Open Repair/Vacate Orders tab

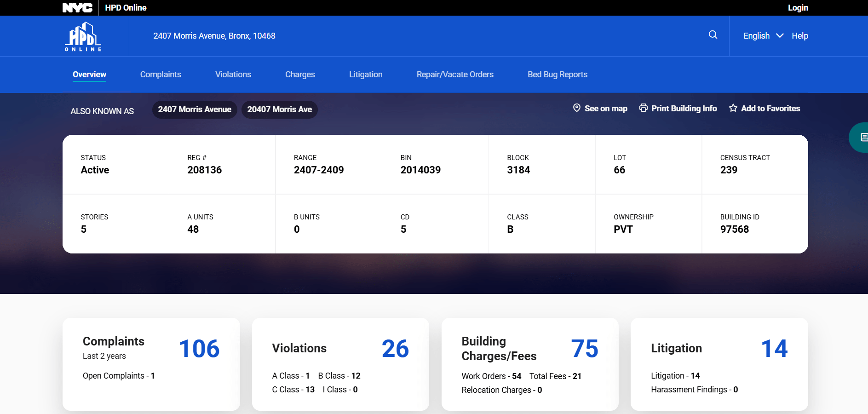(x=455, y=75)
